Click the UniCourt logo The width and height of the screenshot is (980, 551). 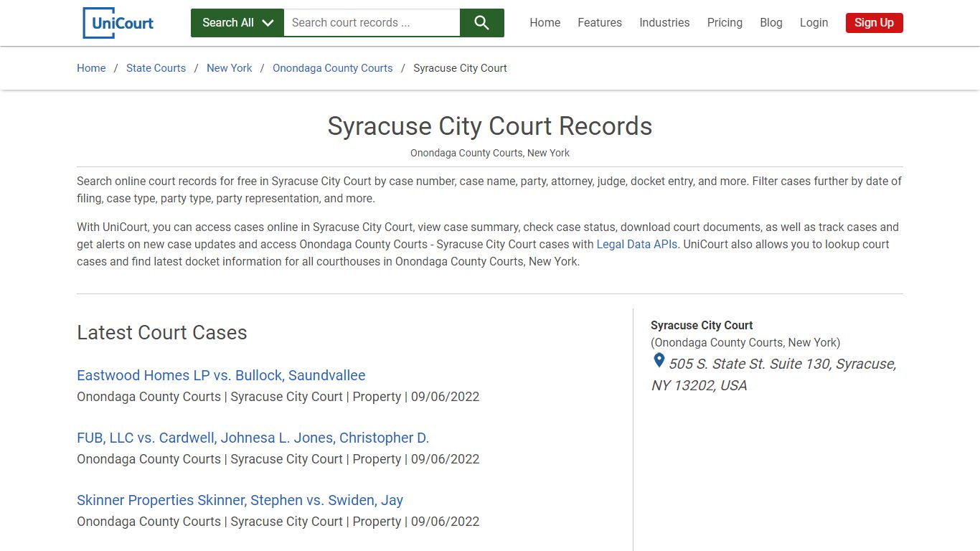click(x=118, y=23)
